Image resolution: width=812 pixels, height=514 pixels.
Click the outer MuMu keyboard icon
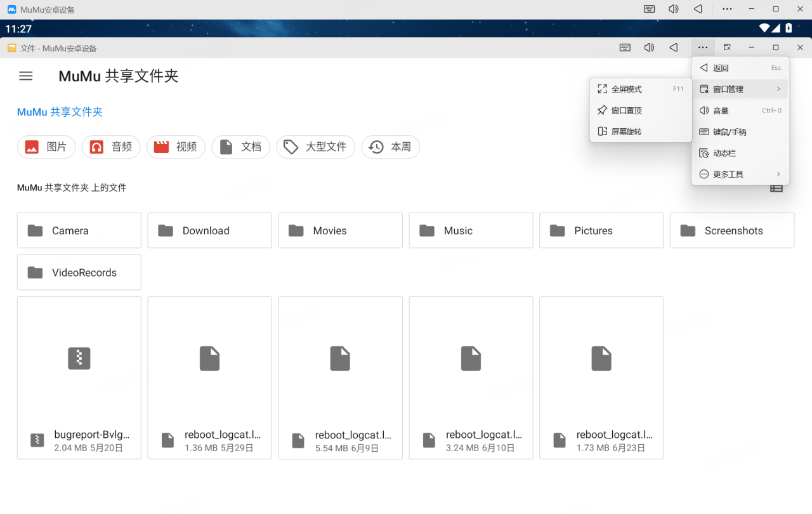(x=649, y=10)
